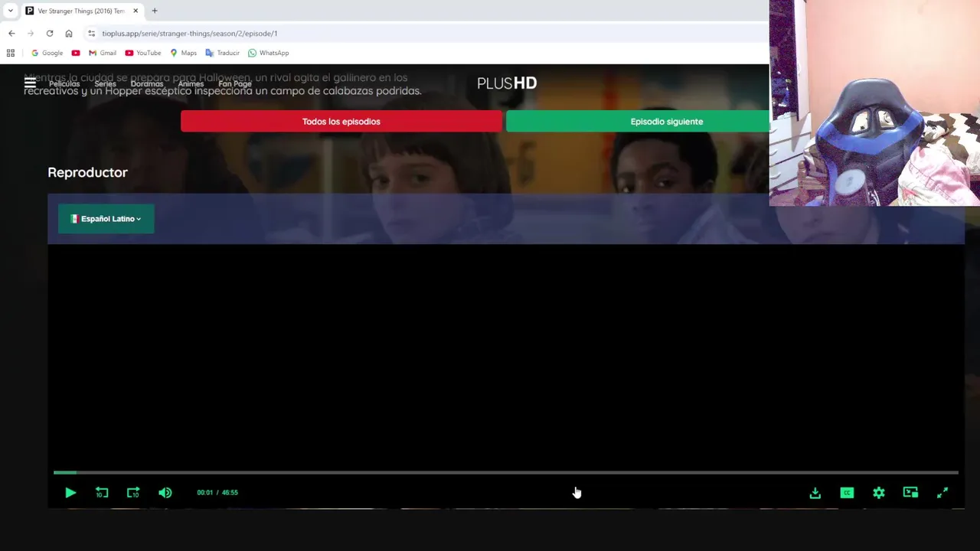Select the Ver Stranger Things browser tab
980x551 pixels.
[x=81, y=11]
